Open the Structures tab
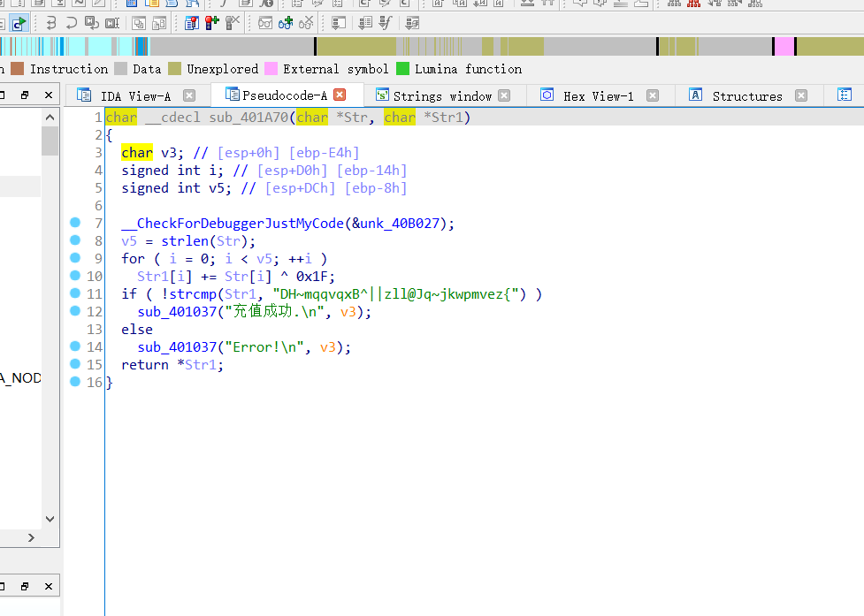 [747, 96]
